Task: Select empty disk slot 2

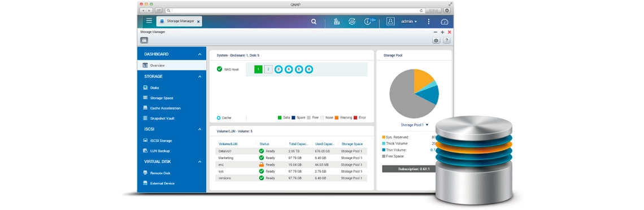Action: 268,69
